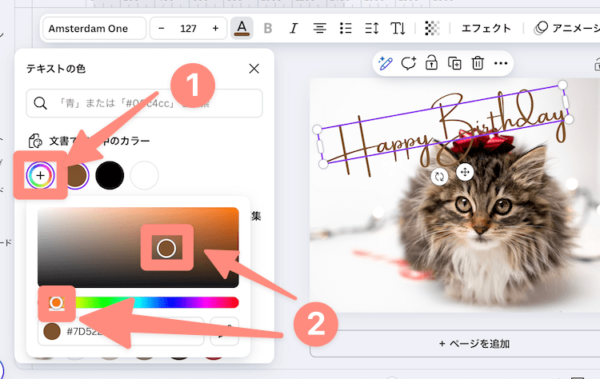Toggle italic formatting
The width and height of the screenshot is (600, 379).
click(x=293, y=28)
